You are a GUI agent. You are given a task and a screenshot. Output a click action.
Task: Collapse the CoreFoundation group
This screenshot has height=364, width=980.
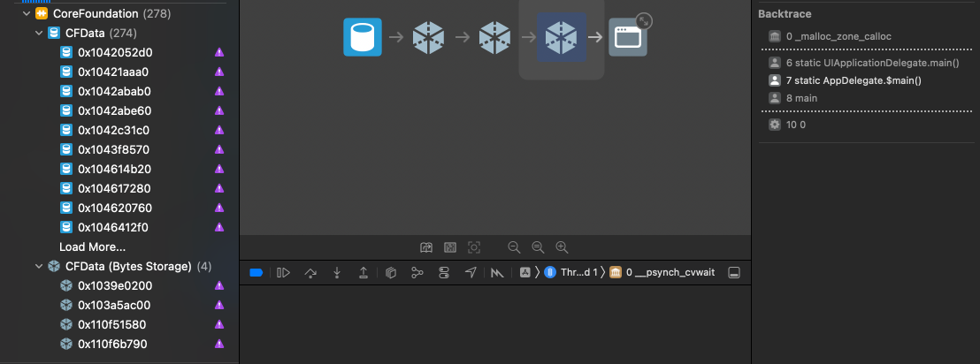pyautogui.click(x=27, y=14)
